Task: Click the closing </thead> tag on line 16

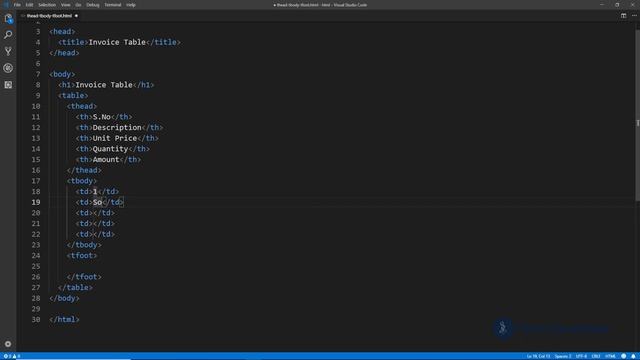Action: tap(84, 170)
